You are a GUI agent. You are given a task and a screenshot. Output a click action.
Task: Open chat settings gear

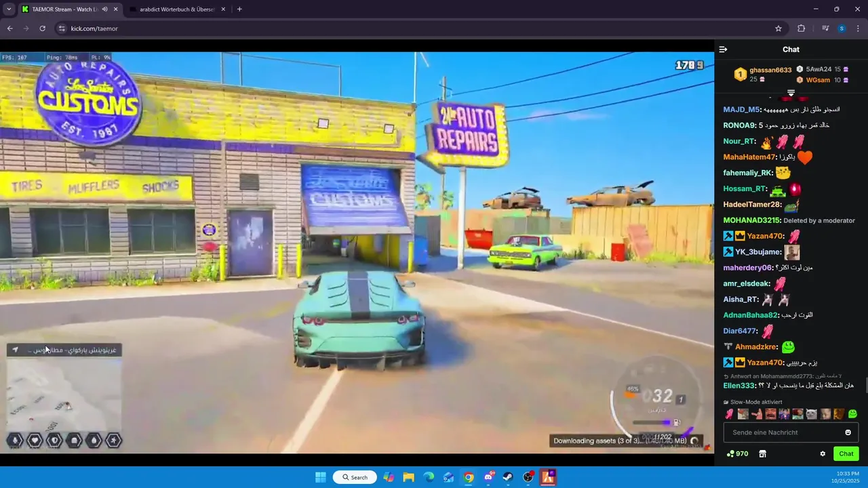pos(823,453)
